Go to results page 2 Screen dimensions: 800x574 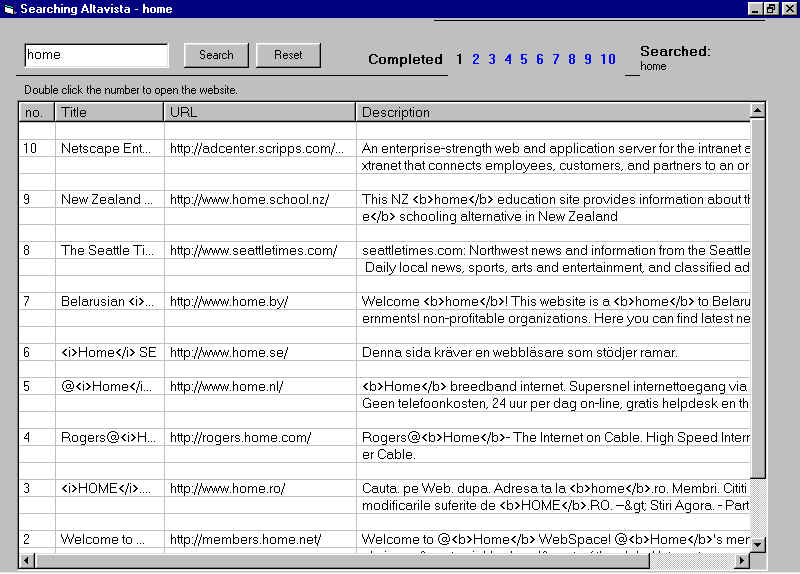point(476,59)
